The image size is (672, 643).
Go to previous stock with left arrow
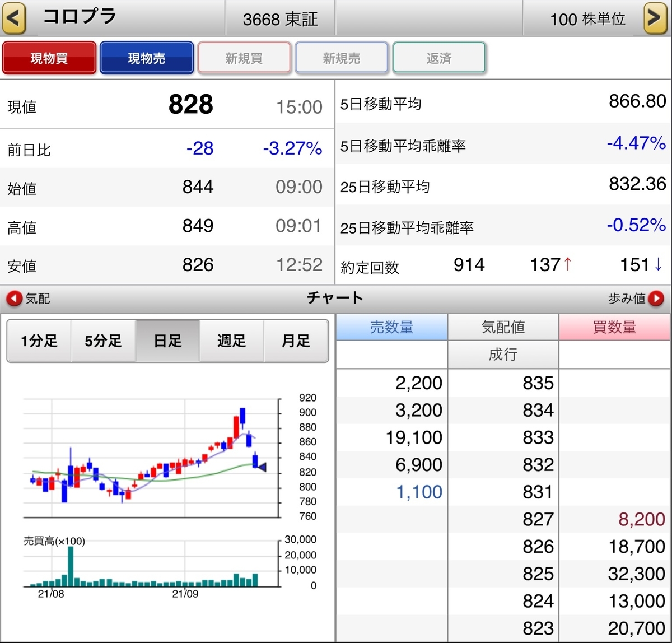(x=14, y=18)
